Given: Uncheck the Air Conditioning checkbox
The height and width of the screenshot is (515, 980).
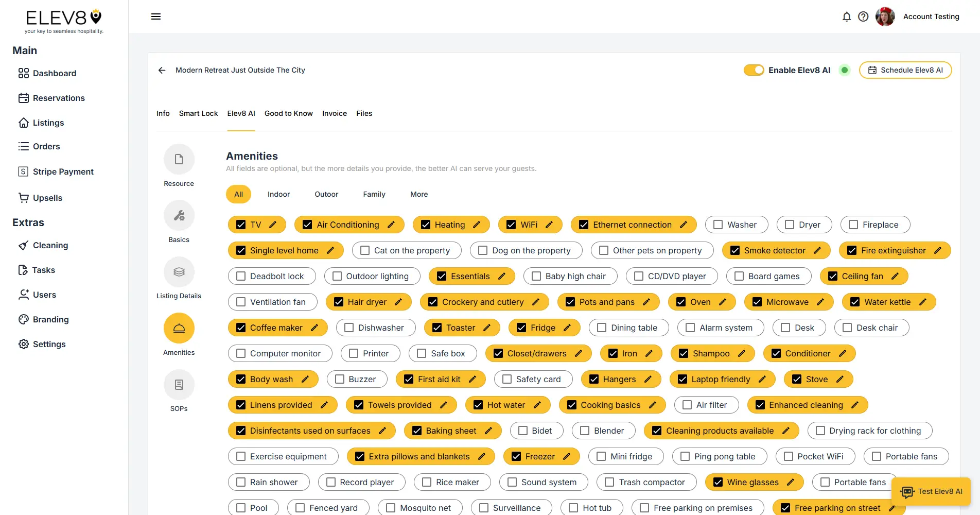Looking at the screenshot, I should [307, 225].
